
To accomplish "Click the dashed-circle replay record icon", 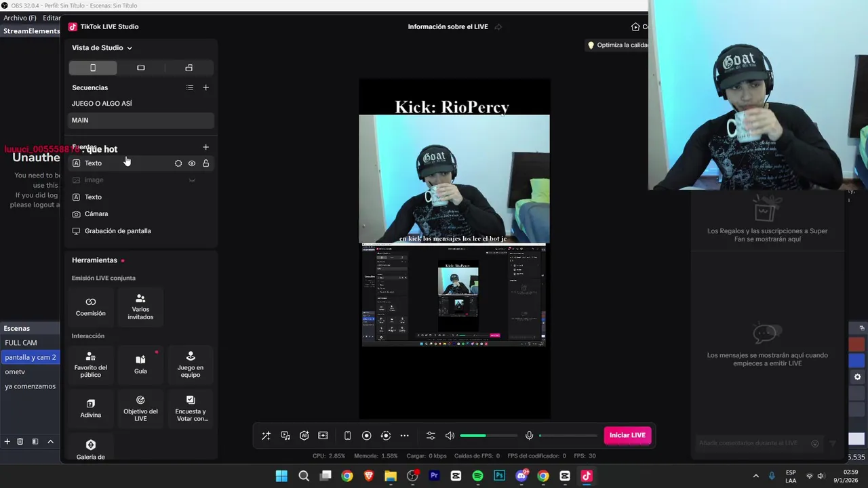I will click(x=385, y=436).
